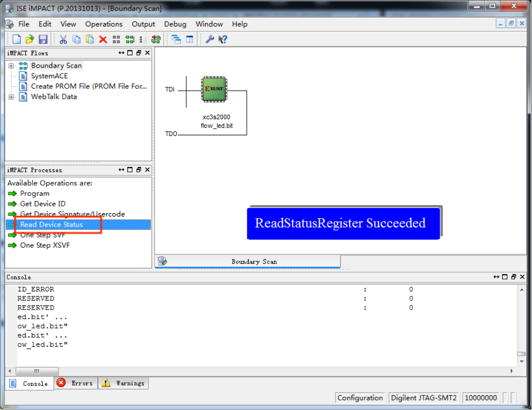532x410 pixels.
Task: Close the iMPACT Flows panel
Action: [x=147, y=53]
